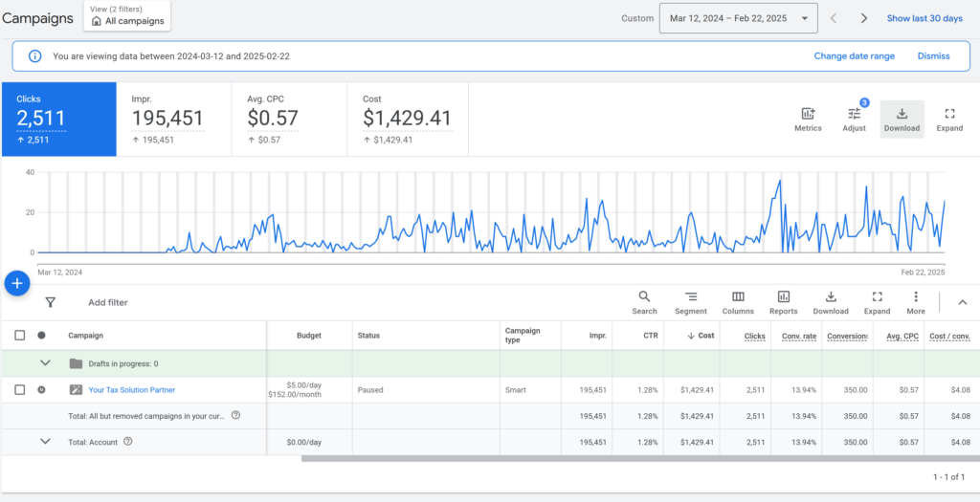
Task: Click the Show last 30 days link
Action: point(924,18)
